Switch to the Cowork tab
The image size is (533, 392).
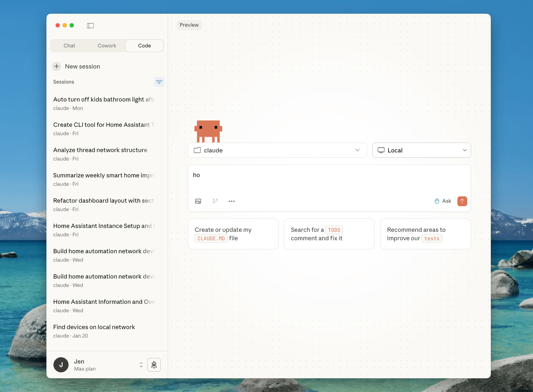107,46
